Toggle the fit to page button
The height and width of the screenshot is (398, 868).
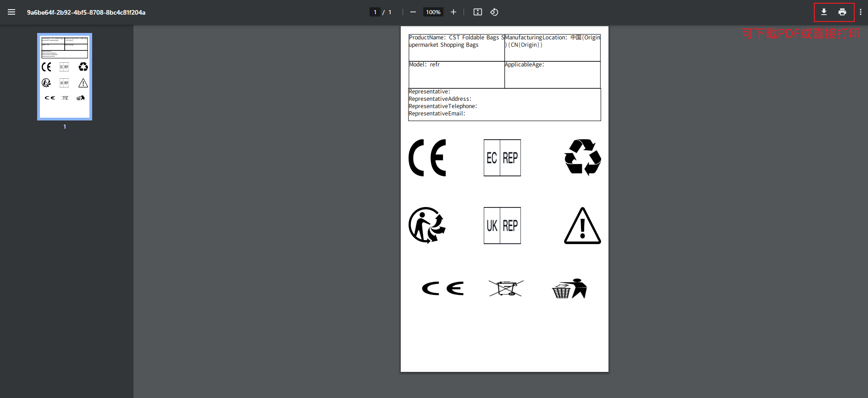[478, 12]
